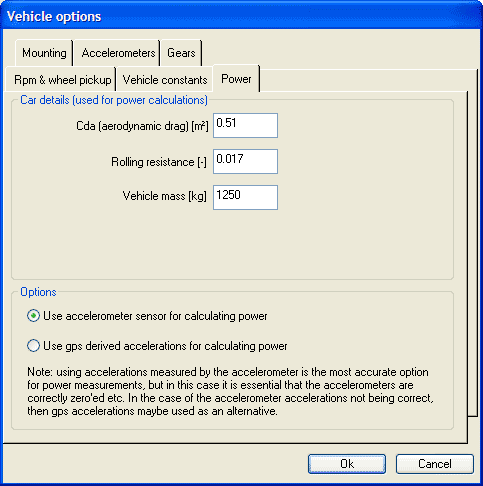
Task: Click the accelerometer accuracy note text
Action: tap(230, 391)
